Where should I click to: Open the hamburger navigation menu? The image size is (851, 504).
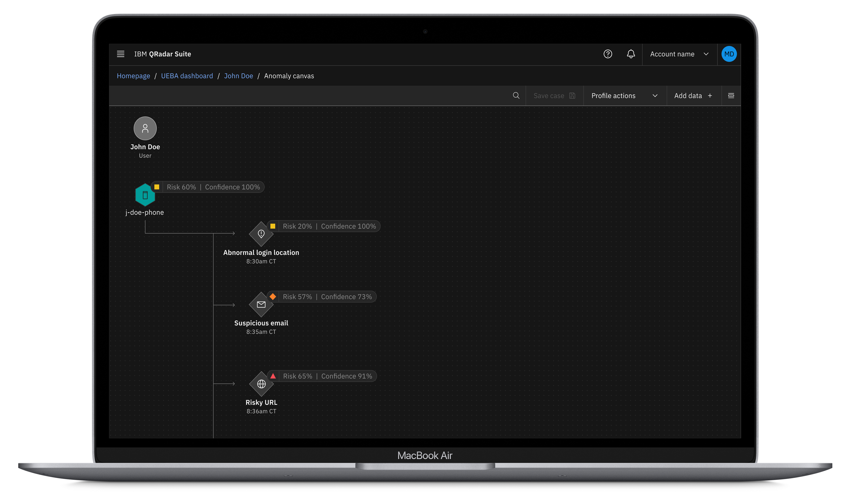120,54
